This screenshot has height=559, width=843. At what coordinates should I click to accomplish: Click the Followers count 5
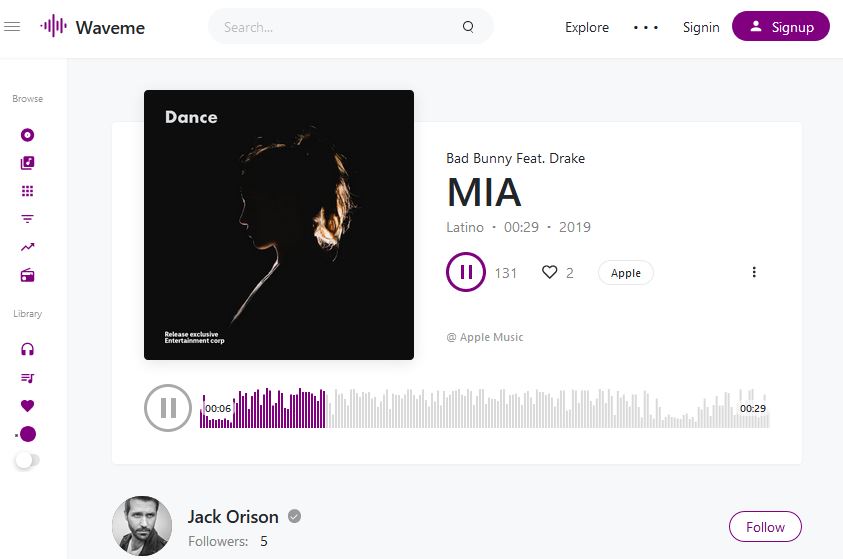pos(263,541)
